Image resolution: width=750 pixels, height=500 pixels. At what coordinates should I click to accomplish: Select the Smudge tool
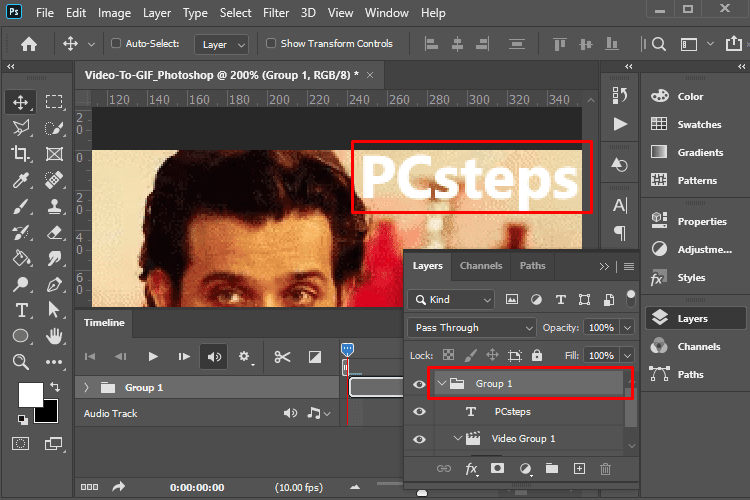(55, 258)
